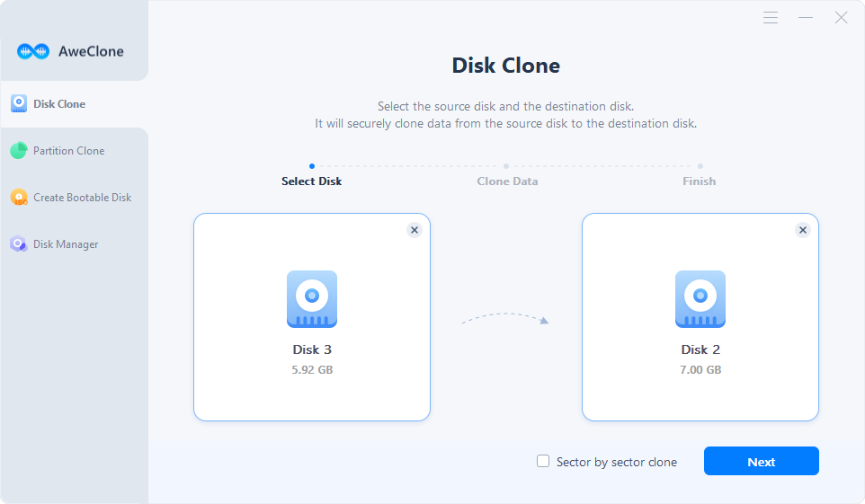Close the AweClone window
The image size is (865, 504).
coord(841,18)
